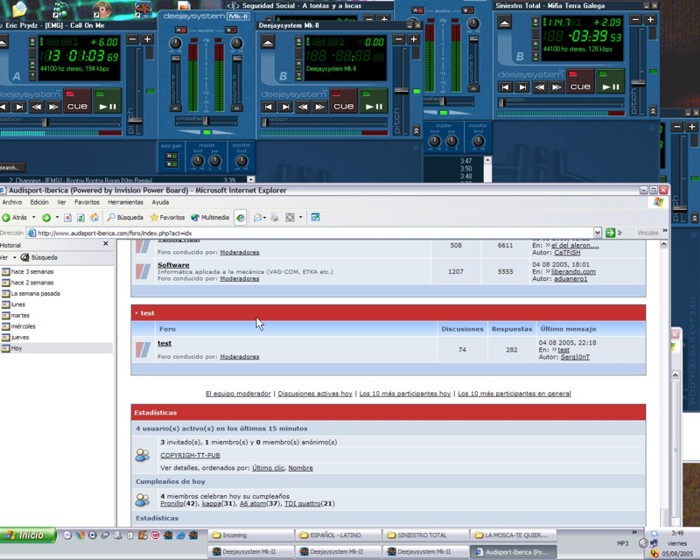Open the Ver menu in the menu bar
700x560 pixels.
click(x=61, y=202)
